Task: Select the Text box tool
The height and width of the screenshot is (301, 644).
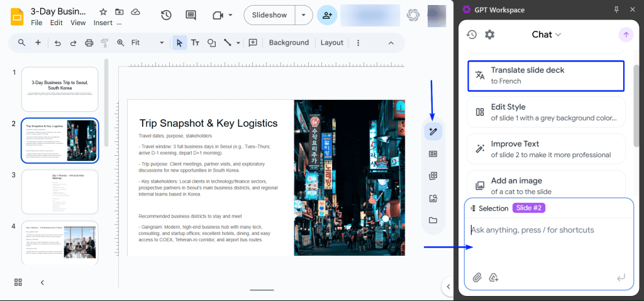Action: [196, 43]
